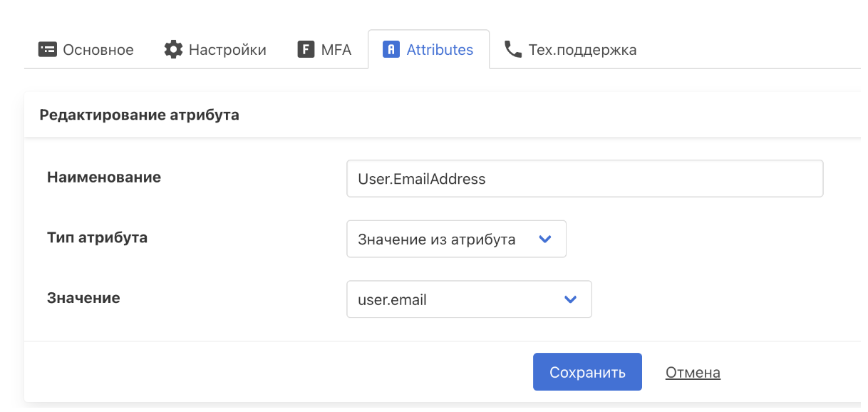
Task: Click the gear icon beside Настройки
Action: point(173,50)
